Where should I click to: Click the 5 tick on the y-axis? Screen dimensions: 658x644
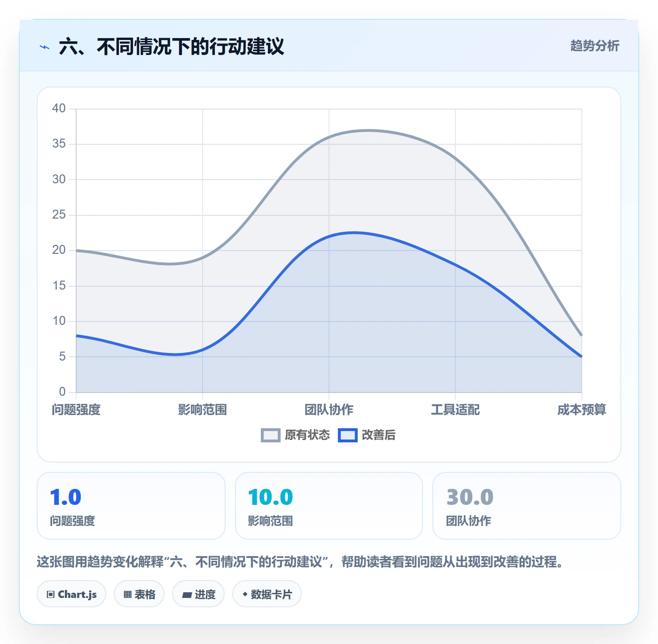pos(63,356)
